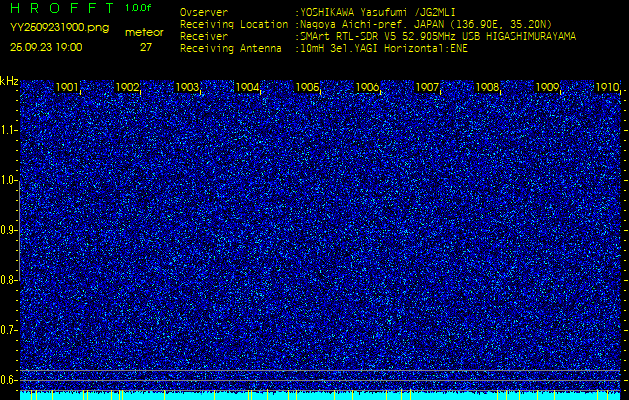Click the 0.9 frequency axis label
The width and height of the screenshot is (629, 400).
tap(8, 230)
